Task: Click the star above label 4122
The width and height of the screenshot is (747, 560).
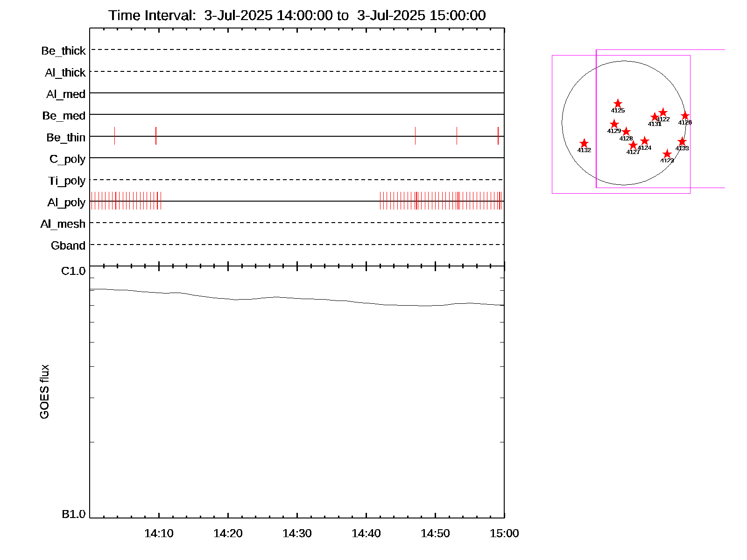Action: click(x=662, y=113)
